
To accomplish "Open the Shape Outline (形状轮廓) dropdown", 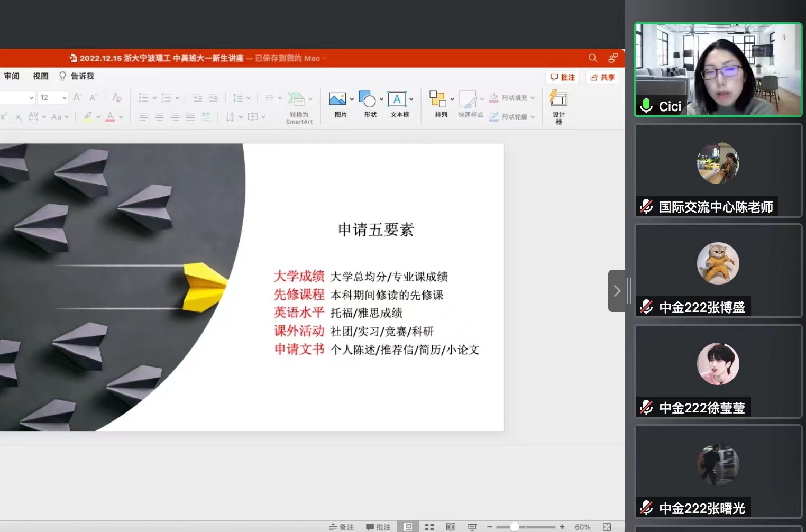I will [533, 117].
